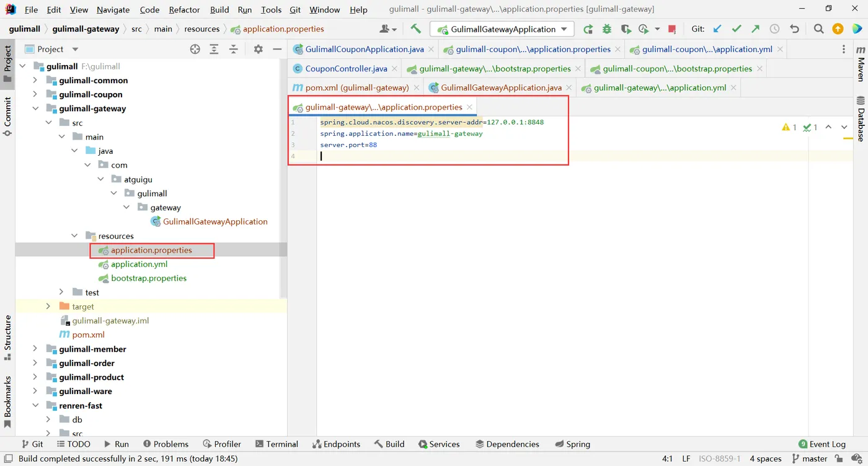868x466 pixels.
Task: Click Git update project arrow icon
Action: point(717,29)
